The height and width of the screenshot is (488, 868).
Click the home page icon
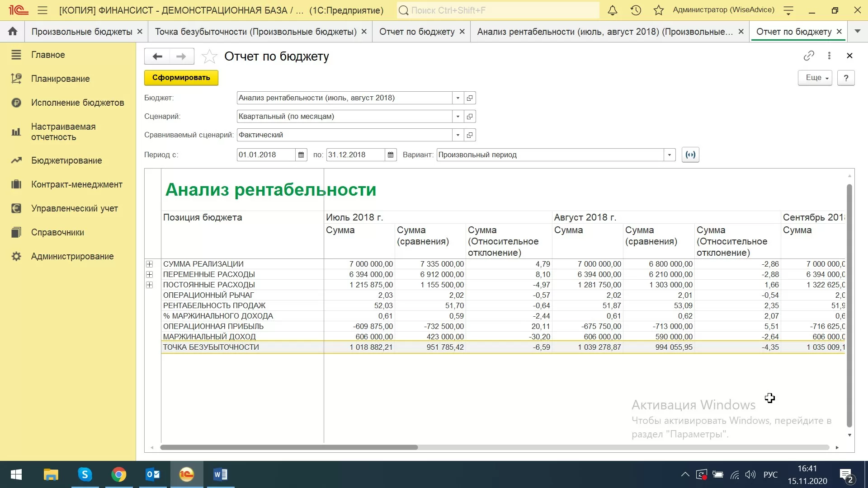[x=13, y=32]
